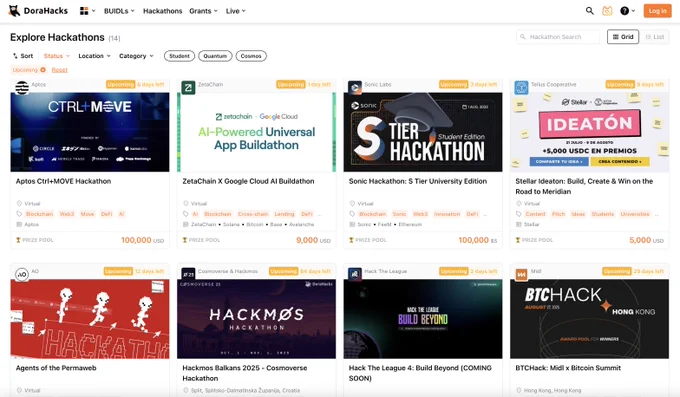Click the Innovation tag on Sonic card
Image resolution: width=680 pixels, height=397 pixels.
click(446, 214)
